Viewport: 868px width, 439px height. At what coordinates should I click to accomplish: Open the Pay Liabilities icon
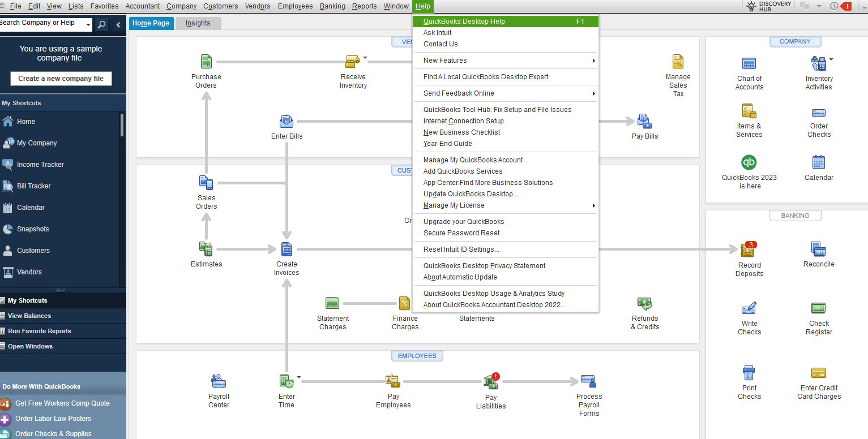(491, 381)
